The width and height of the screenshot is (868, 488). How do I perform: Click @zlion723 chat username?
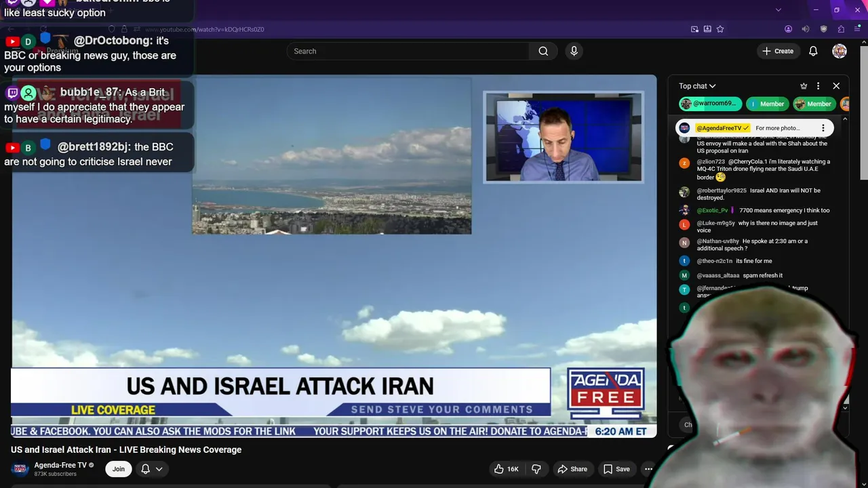[x=711, y=162]
